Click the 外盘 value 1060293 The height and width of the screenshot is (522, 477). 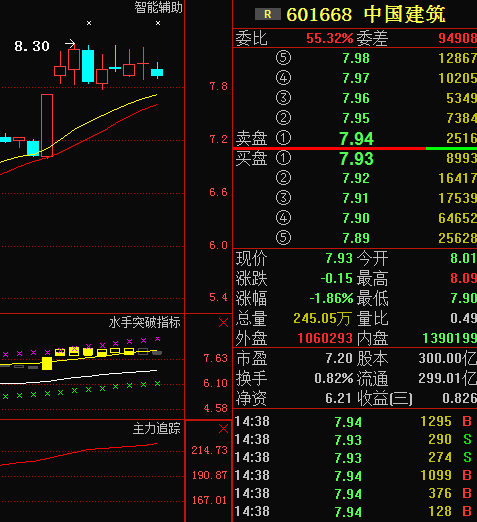[325, 338]
